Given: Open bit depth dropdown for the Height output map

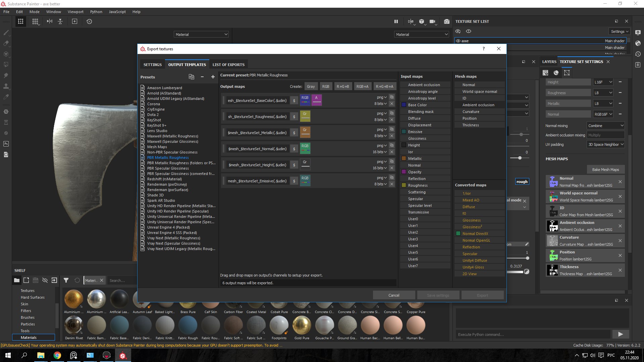Looking at the screenshot, I should coord(380,168).
